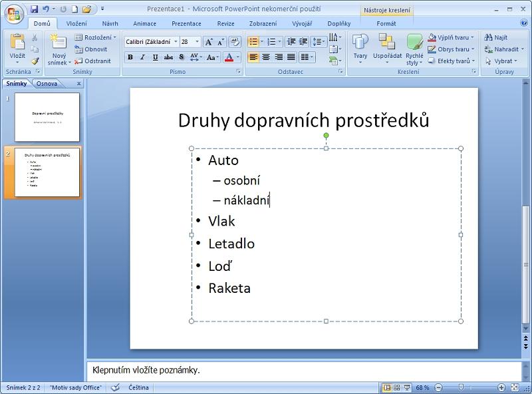The width and height of the screenshot is (532, 394).
Task: Increase the font size
Action: coord(209,42)
